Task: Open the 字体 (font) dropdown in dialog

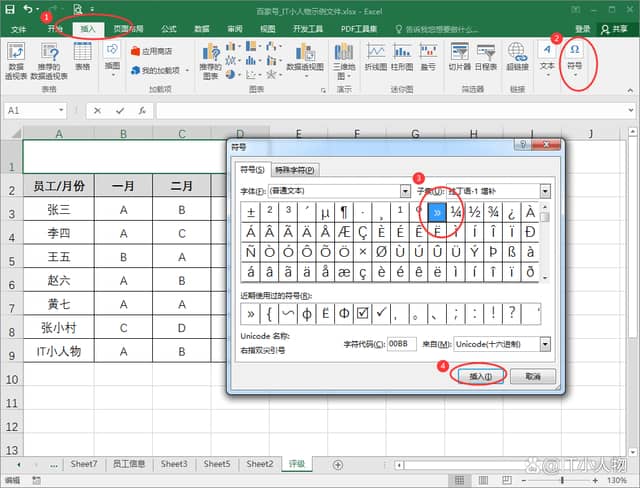Action: (405, 191)
